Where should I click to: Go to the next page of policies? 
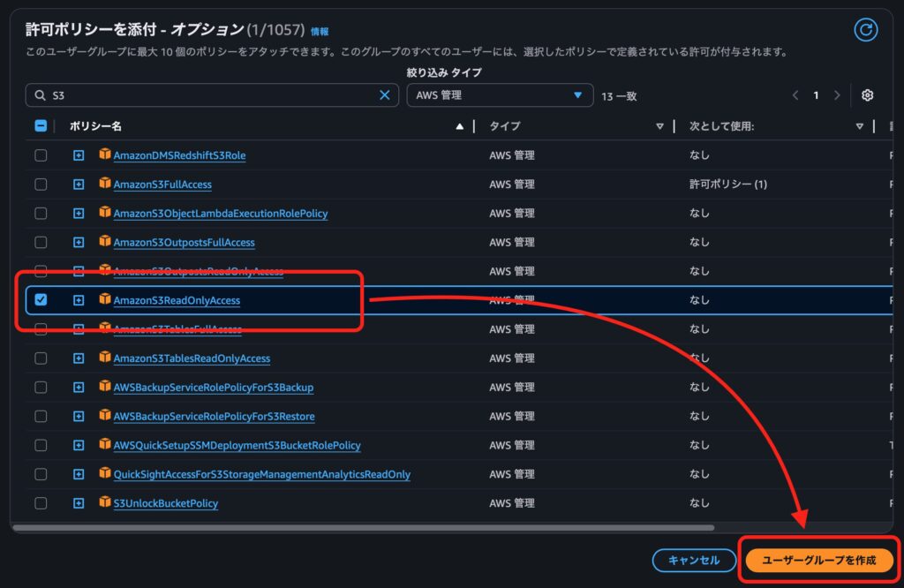pyautogui.click(x=837, y=95)
